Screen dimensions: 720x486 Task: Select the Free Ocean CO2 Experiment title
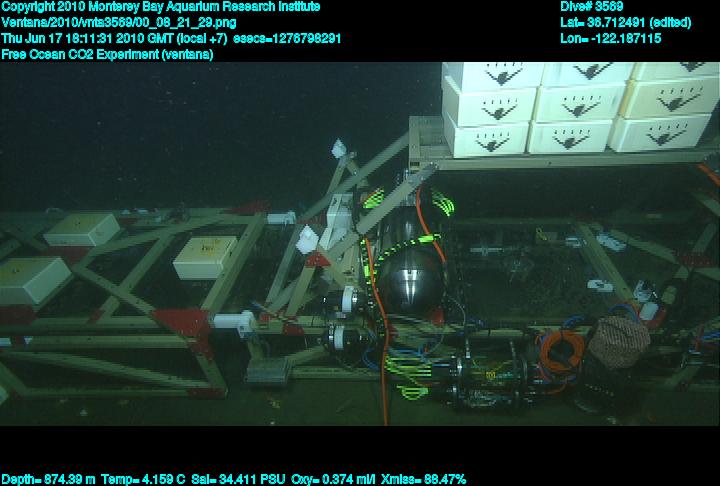[107, 54]
